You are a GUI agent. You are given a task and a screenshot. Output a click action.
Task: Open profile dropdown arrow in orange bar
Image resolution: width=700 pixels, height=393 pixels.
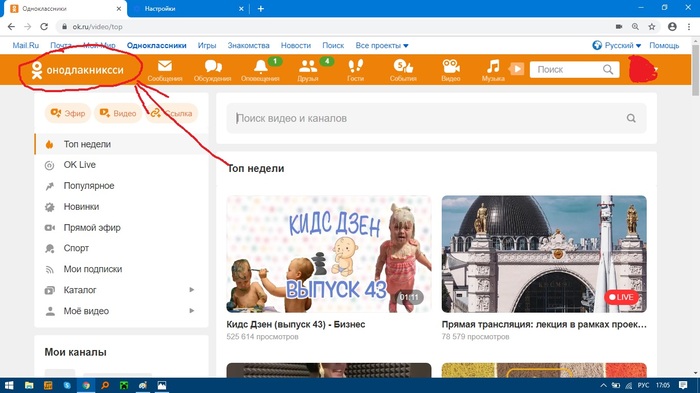656,69
